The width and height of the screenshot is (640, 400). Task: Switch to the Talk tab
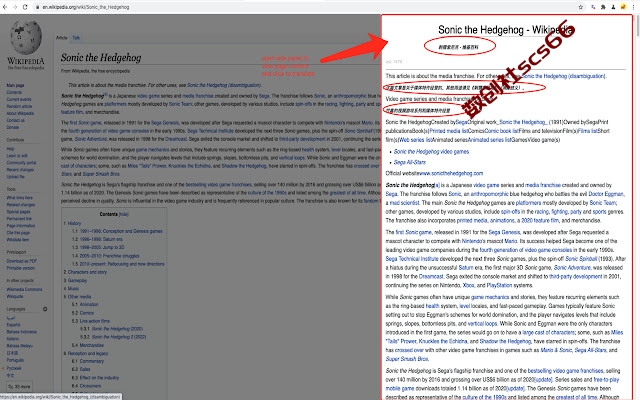coord(76,38)
